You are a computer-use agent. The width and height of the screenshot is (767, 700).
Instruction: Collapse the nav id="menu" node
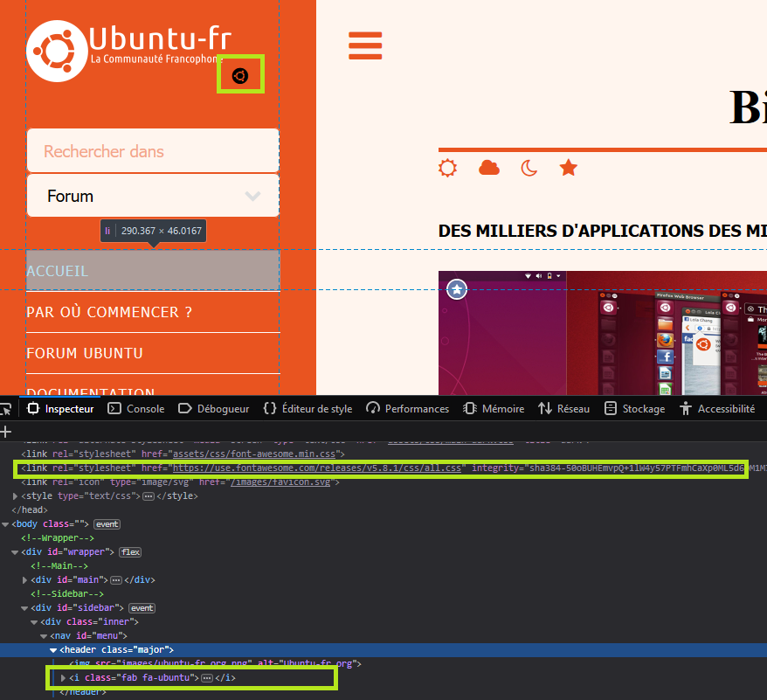44,636
